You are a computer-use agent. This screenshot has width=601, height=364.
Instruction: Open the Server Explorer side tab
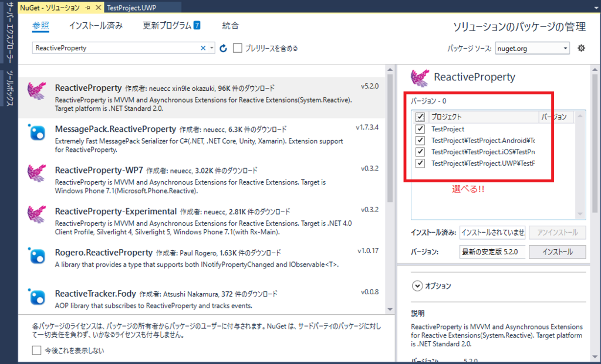9,32
